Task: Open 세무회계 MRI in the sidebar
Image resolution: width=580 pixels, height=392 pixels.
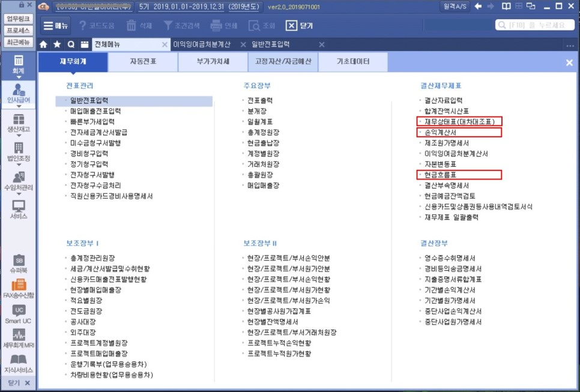Action: [x=19, y=339]
